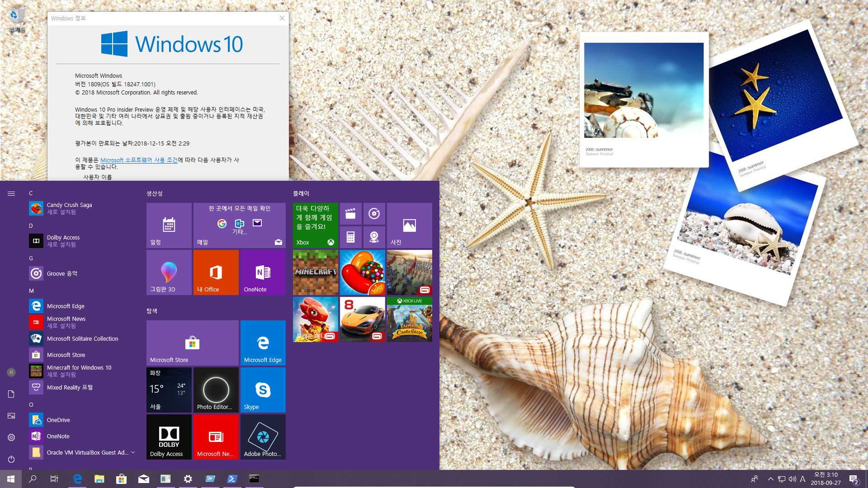Open the Action Center notifications icon
The height and width of the screenshot is (488, 868).
pos(854,479)
